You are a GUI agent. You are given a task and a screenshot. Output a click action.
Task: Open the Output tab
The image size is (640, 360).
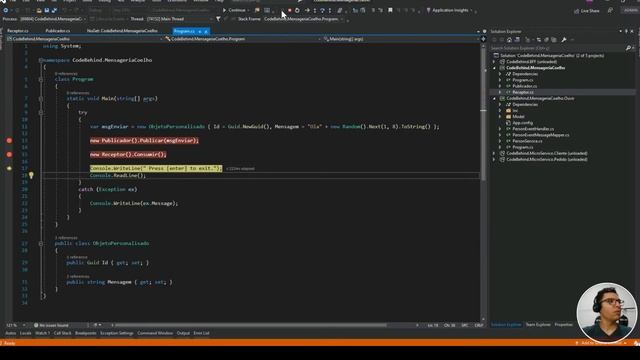183,333
